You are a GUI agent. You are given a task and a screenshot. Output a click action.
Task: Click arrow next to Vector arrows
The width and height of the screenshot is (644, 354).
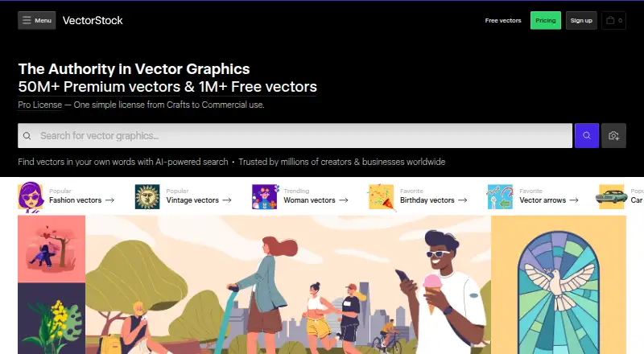click(574, 200)
